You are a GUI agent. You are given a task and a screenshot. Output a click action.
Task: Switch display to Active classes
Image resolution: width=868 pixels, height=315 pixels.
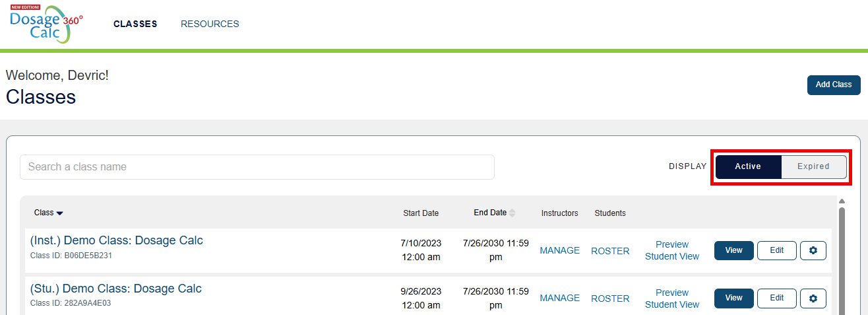click(748, 166)
